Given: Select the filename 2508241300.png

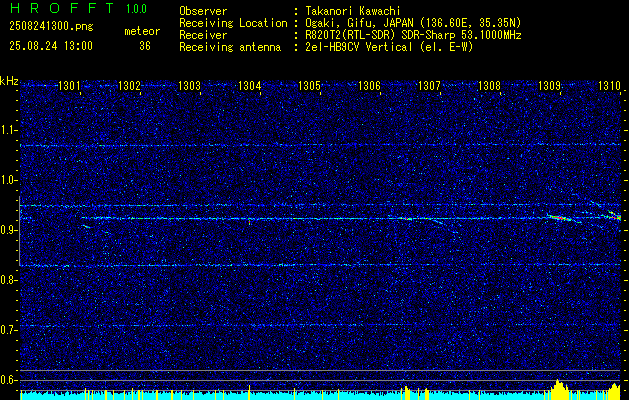Looking at the screenshot, I should [51, 27].
